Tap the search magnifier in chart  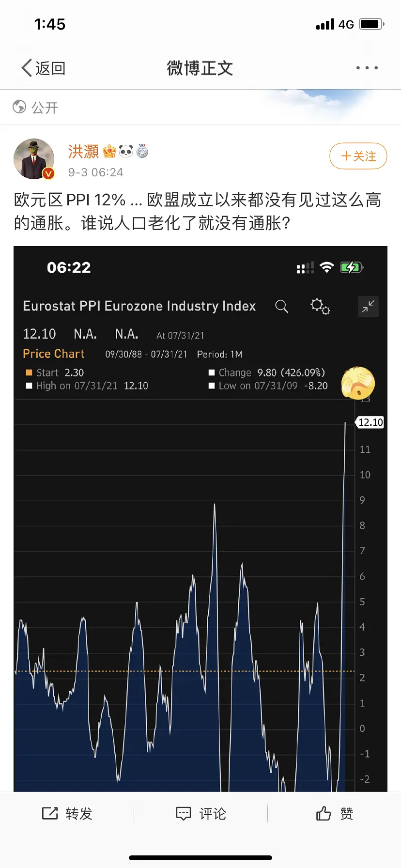point(281,306)
